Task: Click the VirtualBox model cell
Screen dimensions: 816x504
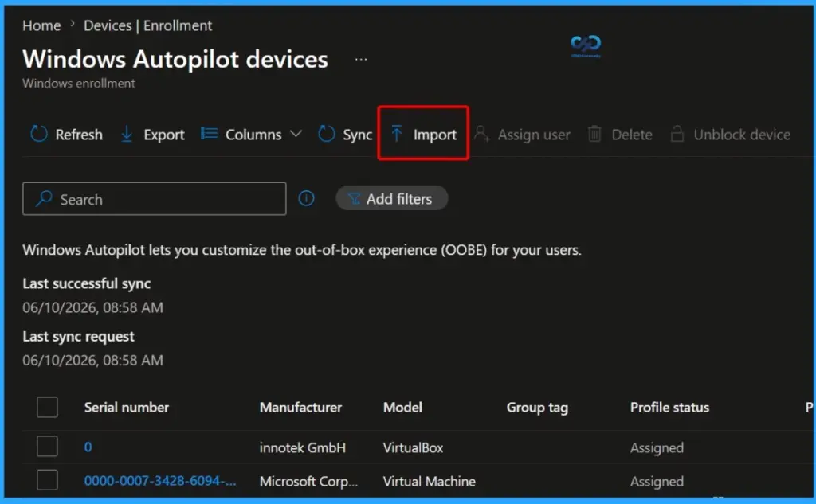Action: pyautogui.click(x=414, y=447)
